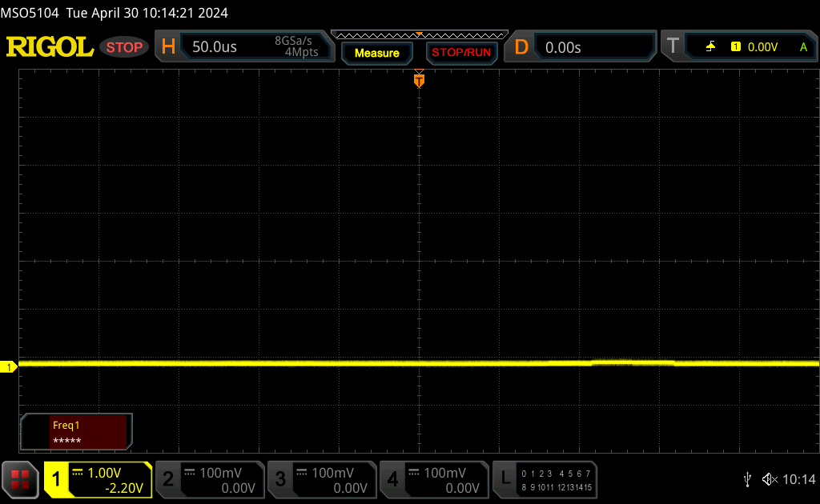
Task: Click the channel 1 ground level marker
Action: (8, 367)
